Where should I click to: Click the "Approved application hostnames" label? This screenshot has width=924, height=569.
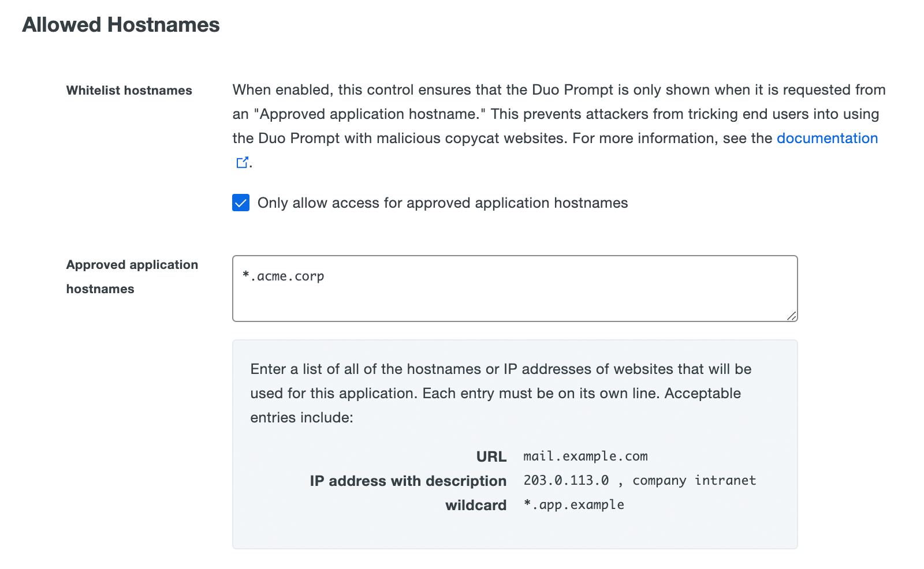(132, 276)
